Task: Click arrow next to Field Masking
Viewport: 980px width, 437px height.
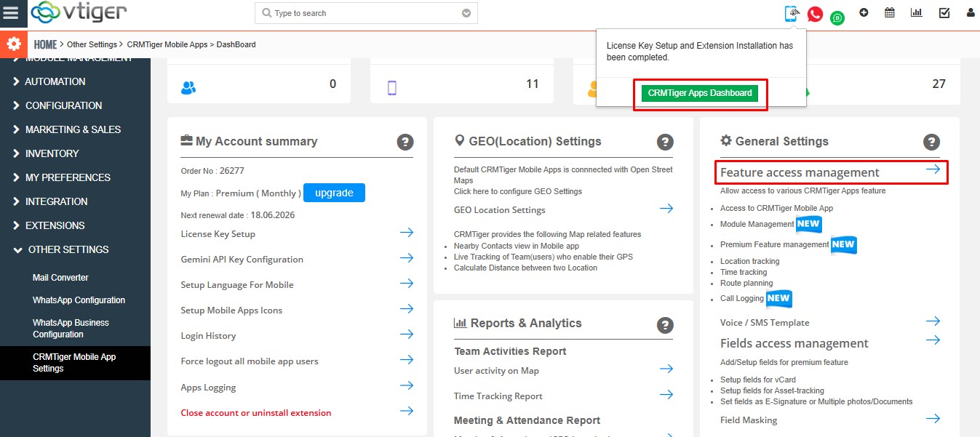Action: 933,419
